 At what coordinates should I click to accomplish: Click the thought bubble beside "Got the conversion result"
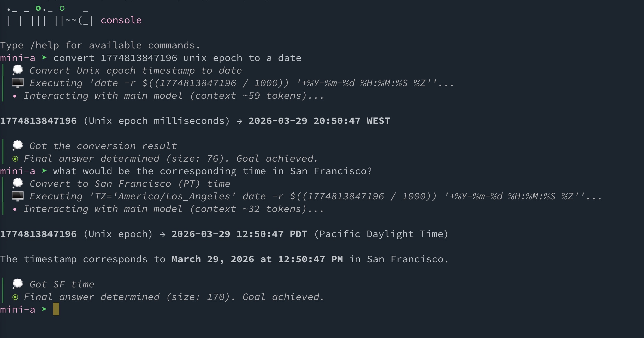pyautogui.click(x=18, y=145)
